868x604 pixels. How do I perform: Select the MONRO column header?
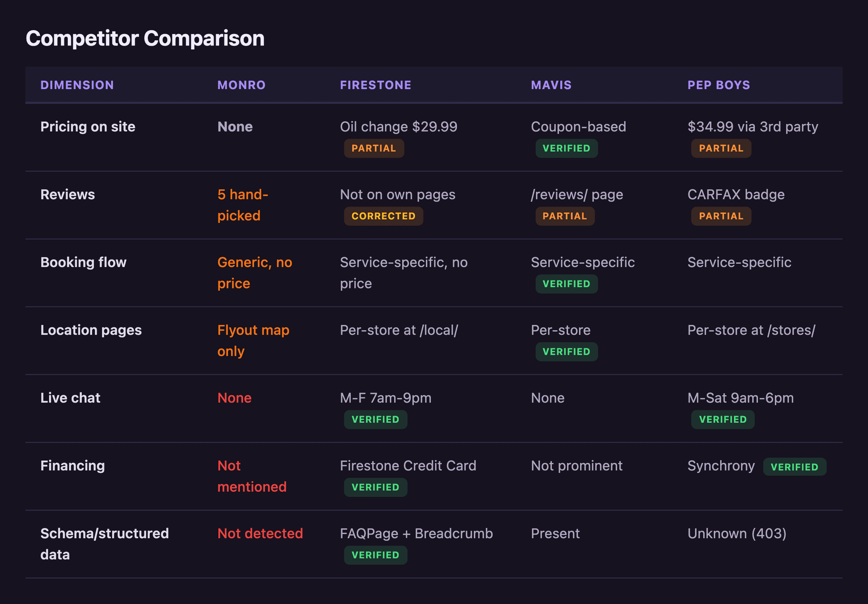point(241,85)
